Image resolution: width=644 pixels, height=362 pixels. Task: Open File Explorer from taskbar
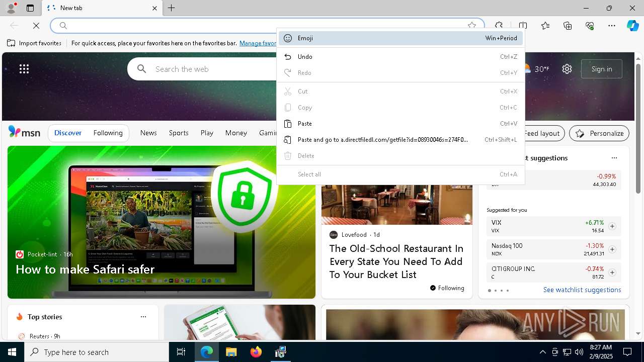[x=231, y=352]
